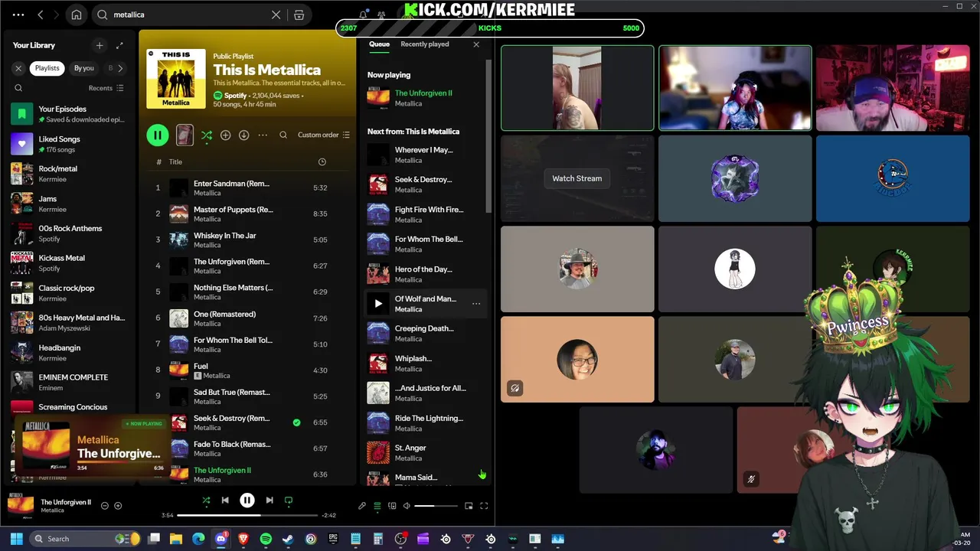Go to Spotify Home
This screenshot has height=551, width=980.
coord(77,15)
